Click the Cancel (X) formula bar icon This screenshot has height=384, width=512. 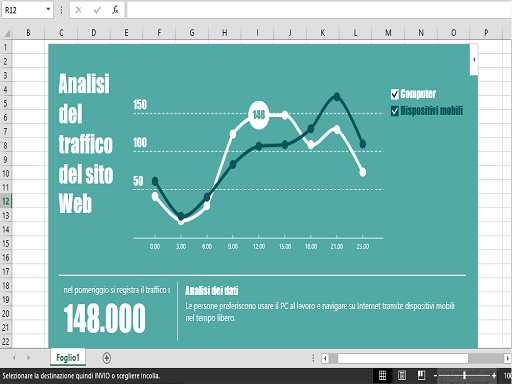[x=78, y=10]
